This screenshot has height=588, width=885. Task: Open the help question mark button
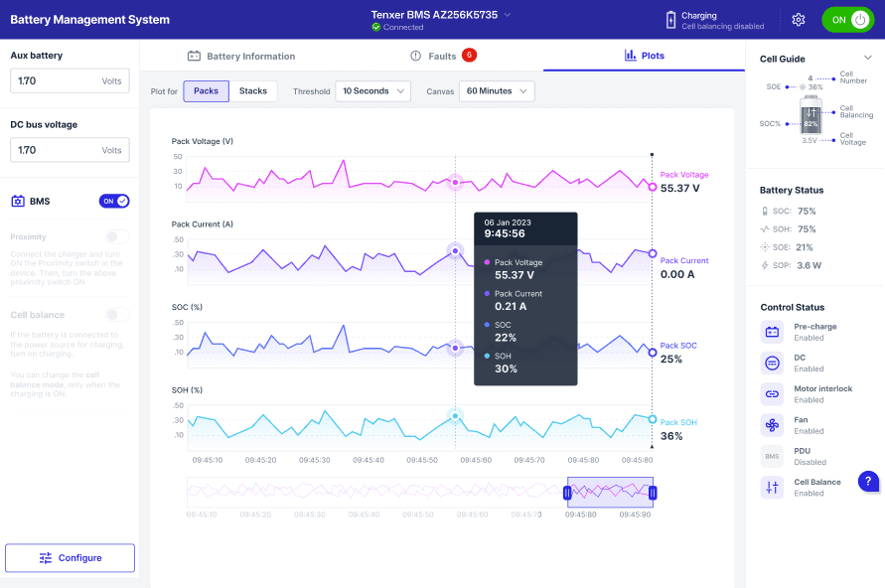pyautogui.click(x=869, y=482)
